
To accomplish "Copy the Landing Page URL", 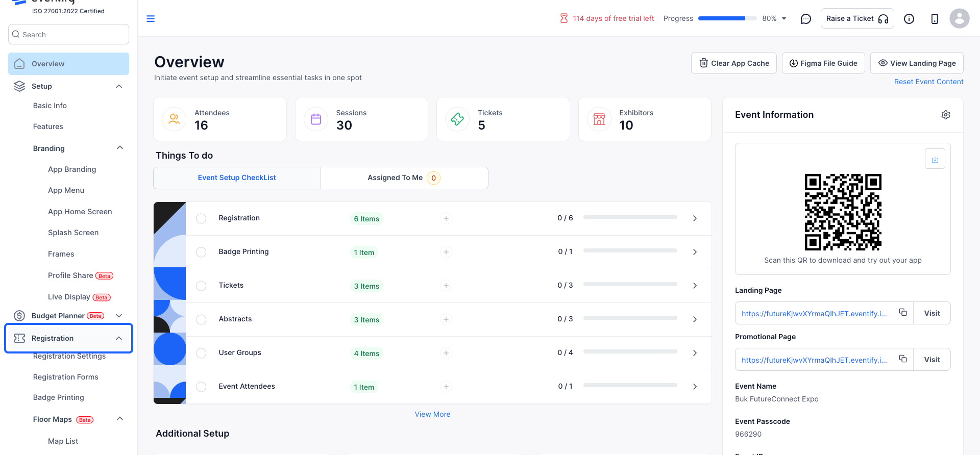I will (x=903, y=312).
